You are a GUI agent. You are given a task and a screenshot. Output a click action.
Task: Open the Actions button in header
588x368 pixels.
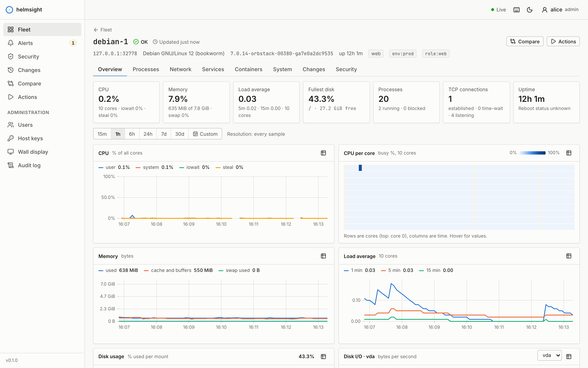click(563, 41)
